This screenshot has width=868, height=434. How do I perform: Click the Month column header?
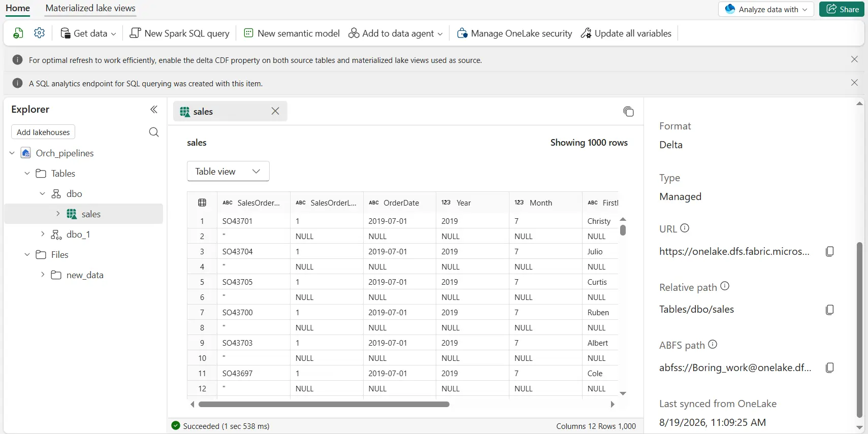(x=546, y=203)
